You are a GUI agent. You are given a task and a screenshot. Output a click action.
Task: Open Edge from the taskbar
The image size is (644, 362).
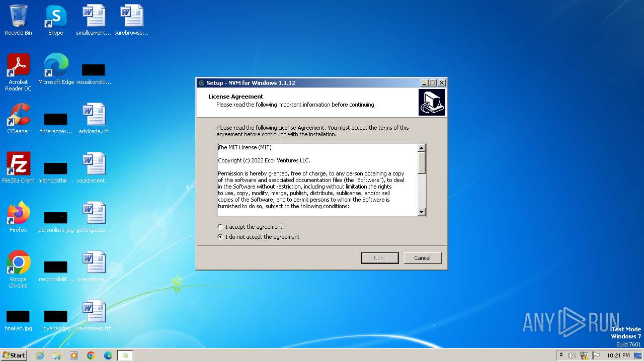[108, 355]
